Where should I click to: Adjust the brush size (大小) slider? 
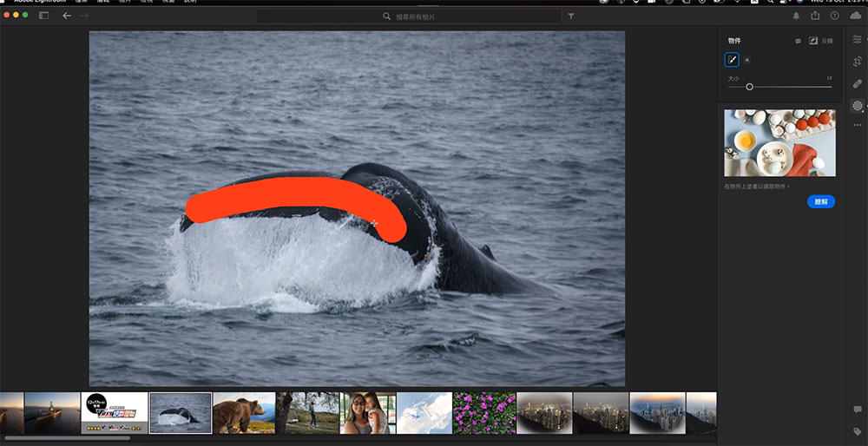click(x=750, y=87)
